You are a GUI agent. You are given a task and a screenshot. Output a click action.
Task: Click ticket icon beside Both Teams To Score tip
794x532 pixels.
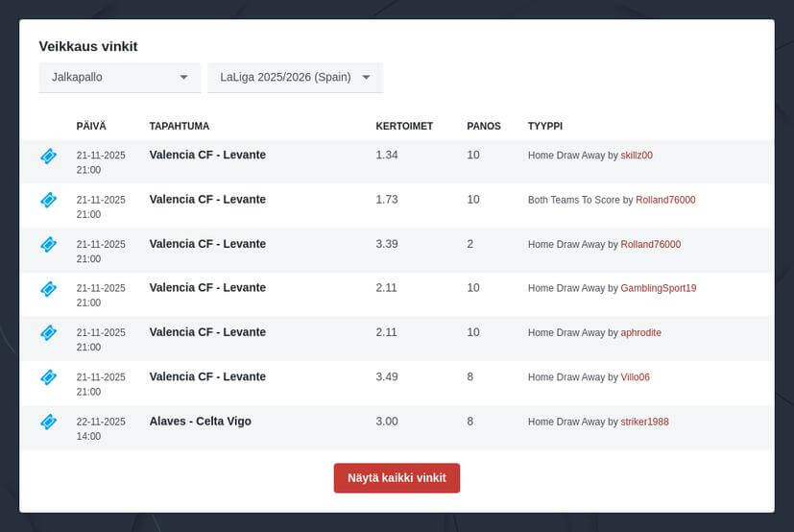pyautogui.click(x=48, y=200)
